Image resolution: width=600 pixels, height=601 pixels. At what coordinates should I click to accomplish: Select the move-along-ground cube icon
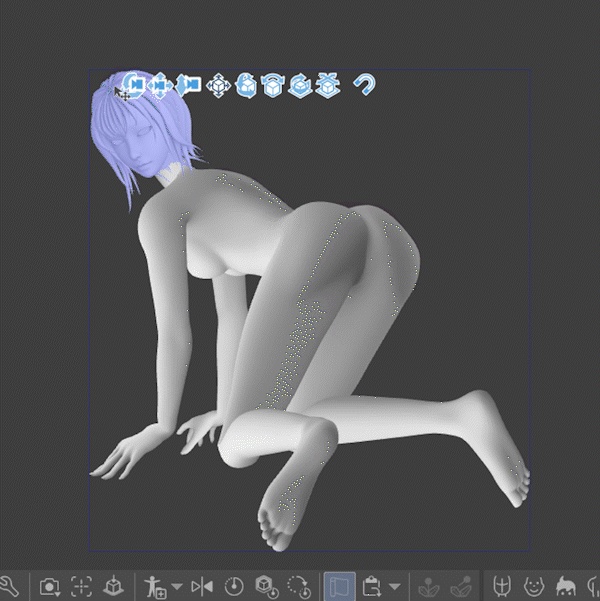[328, 85]
